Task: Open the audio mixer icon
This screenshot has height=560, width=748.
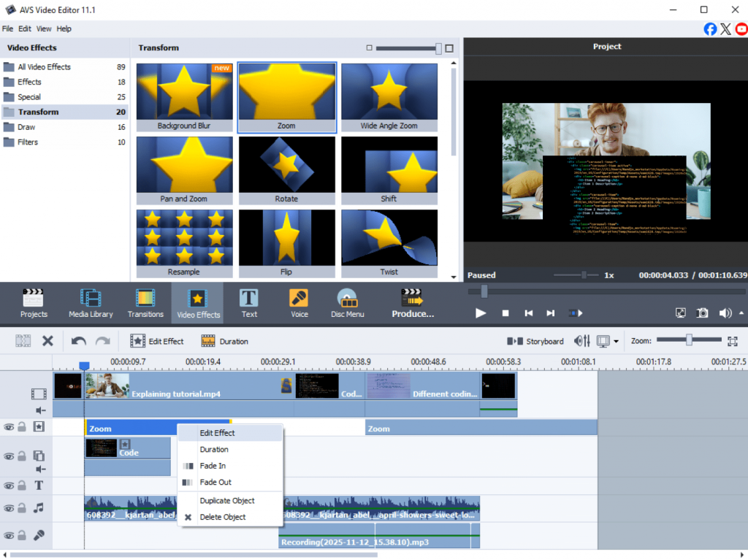Action: pos(582,341)
